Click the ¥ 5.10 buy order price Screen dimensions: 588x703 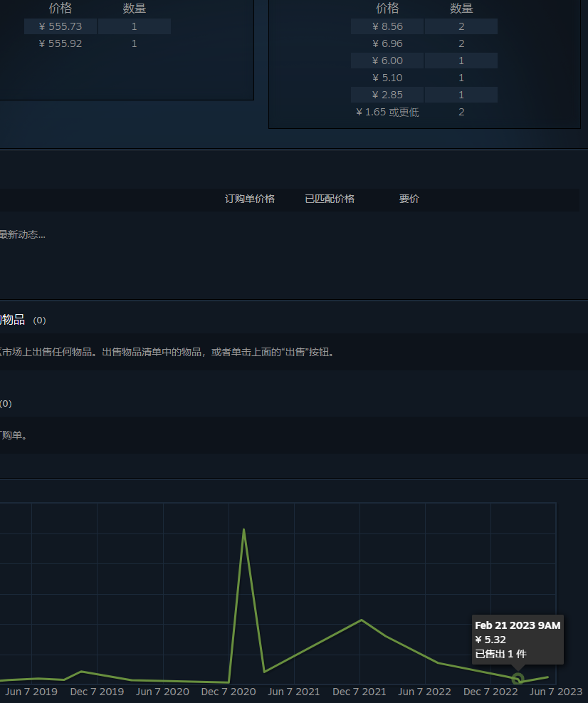tap(387, 78)
